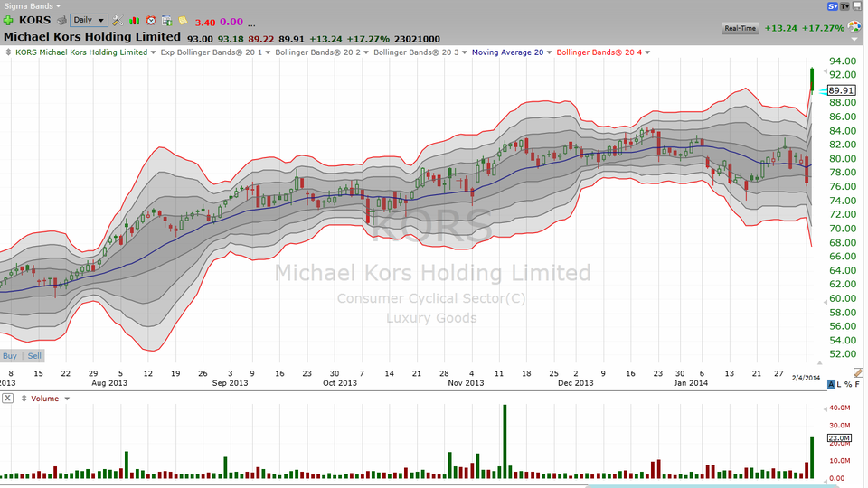Open the yellow sticky note icon
Screen dimensions: 868x488
pos(183,21)
